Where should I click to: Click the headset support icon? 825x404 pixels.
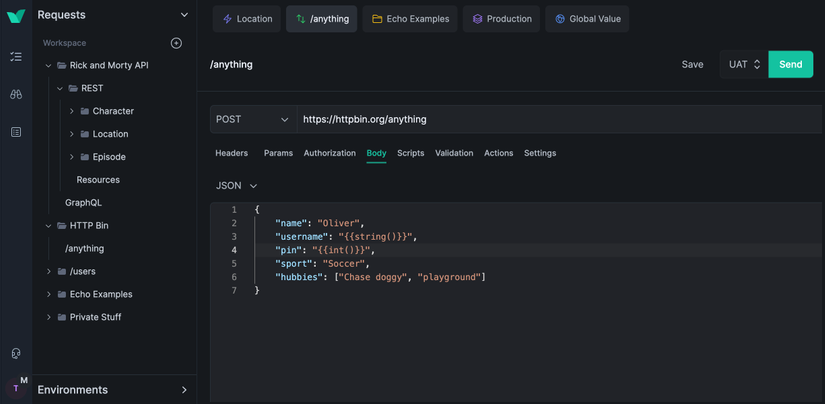coord(16,353)
